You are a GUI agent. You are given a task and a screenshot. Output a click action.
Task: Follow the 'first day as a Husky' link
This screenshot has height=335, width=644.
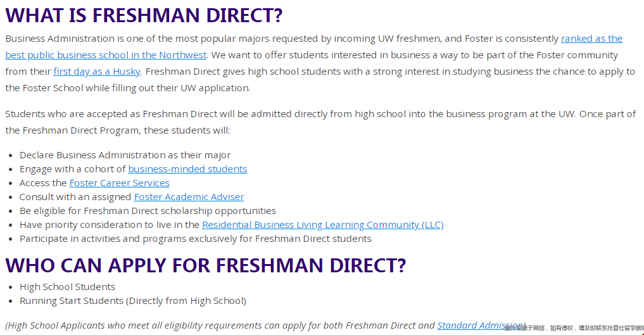pos(96,72)
